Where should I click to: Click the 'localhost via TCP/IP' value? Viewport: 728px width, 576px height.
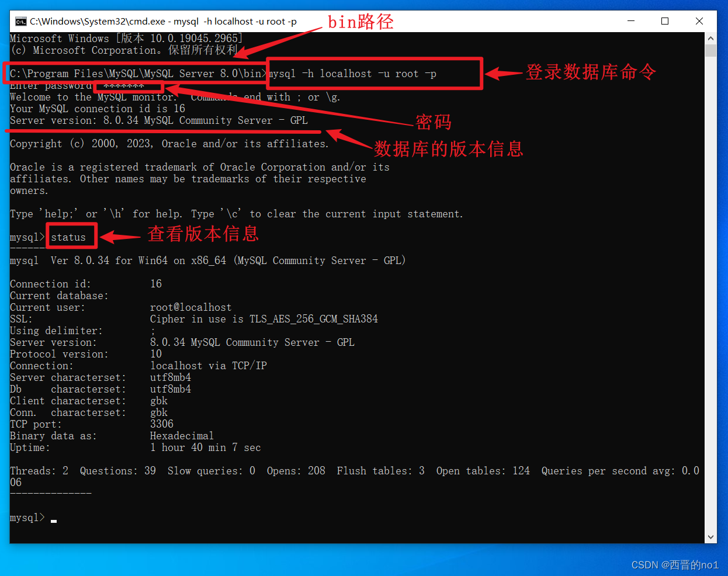tap(209, 366)
